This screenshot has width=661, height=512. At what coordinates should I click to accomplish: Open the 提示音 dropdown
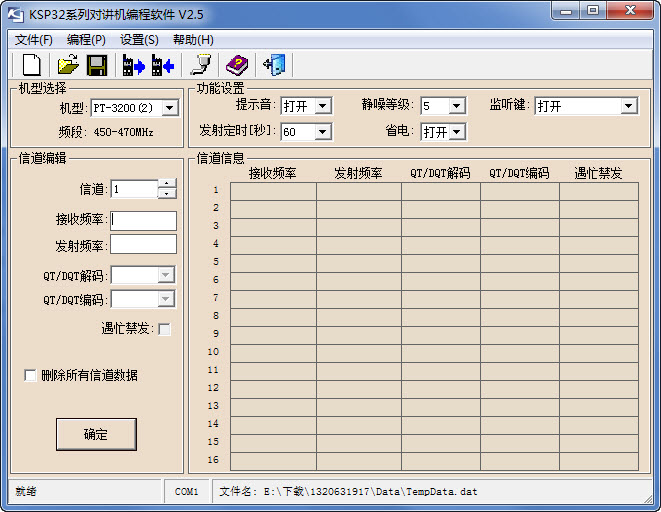tap(322, 106)
